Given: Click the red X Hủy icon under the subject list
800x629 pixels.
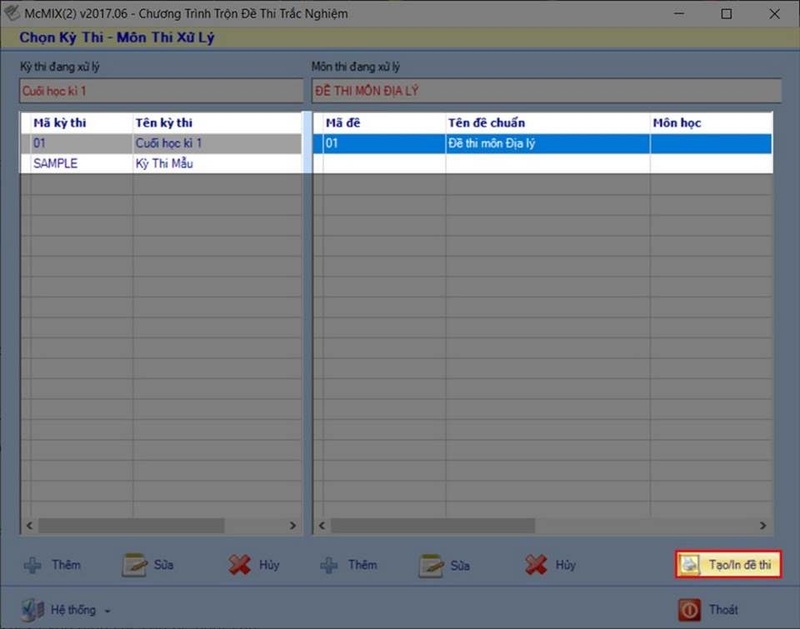Looking at the screenshot, I should click(536, 565).
